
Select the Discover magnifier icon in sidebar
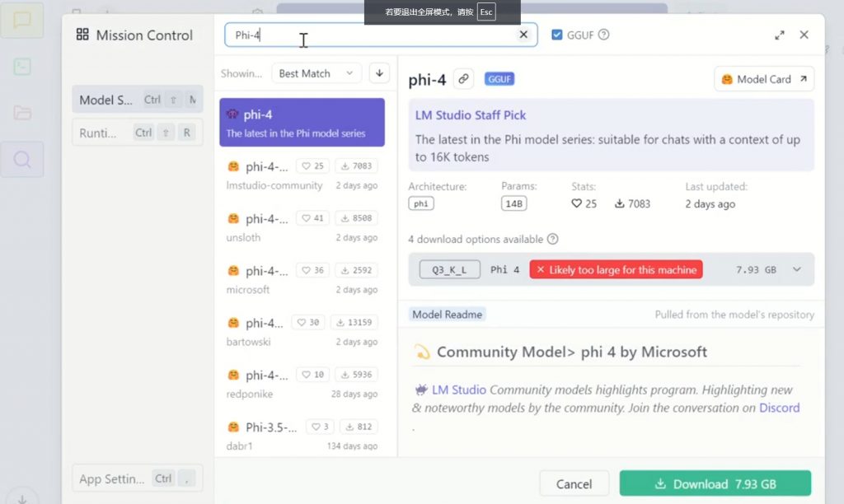22,159
